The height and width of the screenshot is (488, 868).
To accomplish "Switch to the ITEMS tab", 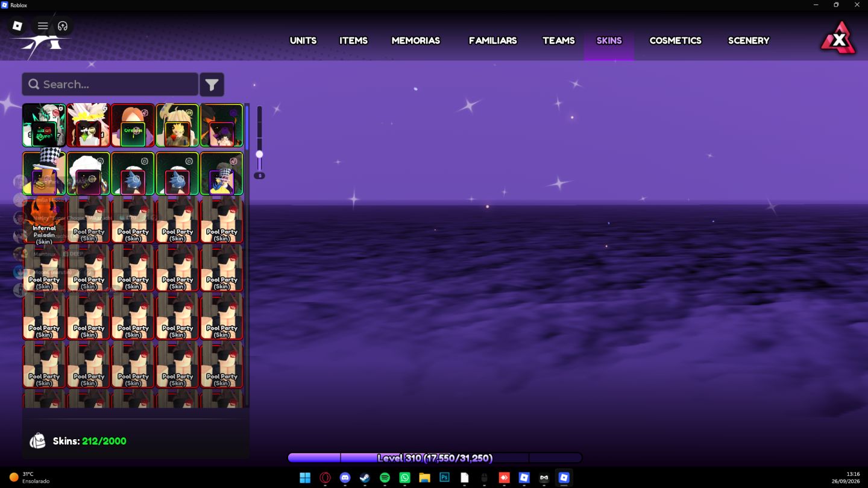I will coord(353,40).
